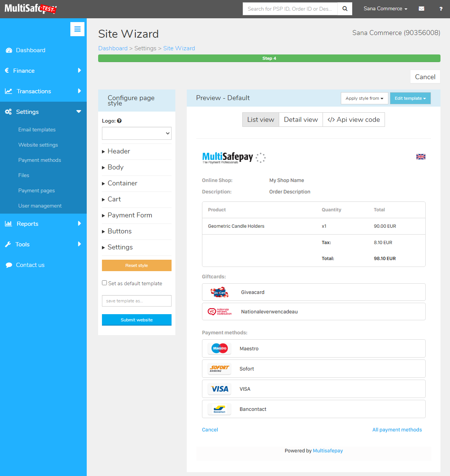
Task: Click the Site Wizard breadcrumb link
Action: coord(179,48)
